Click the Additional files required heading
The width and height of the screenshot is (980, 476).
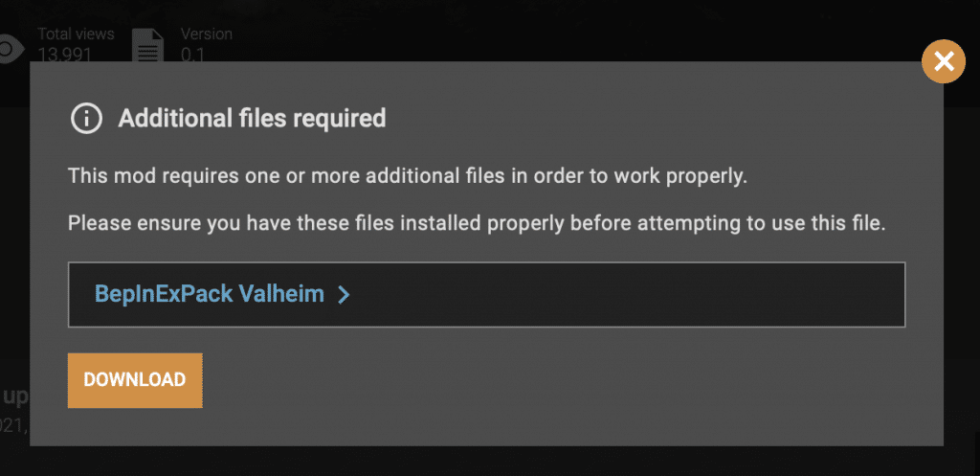coord(252,118)
